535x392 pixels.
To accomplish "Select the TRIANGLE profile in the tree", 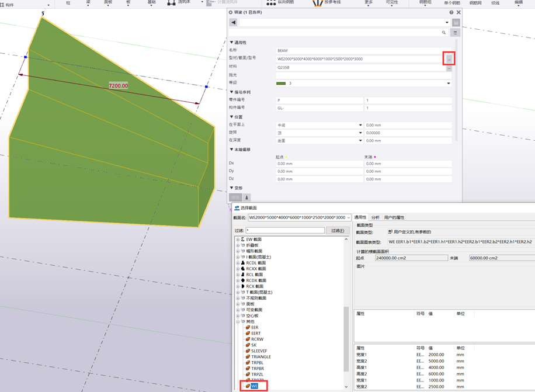I will click(x=260, y=357).
